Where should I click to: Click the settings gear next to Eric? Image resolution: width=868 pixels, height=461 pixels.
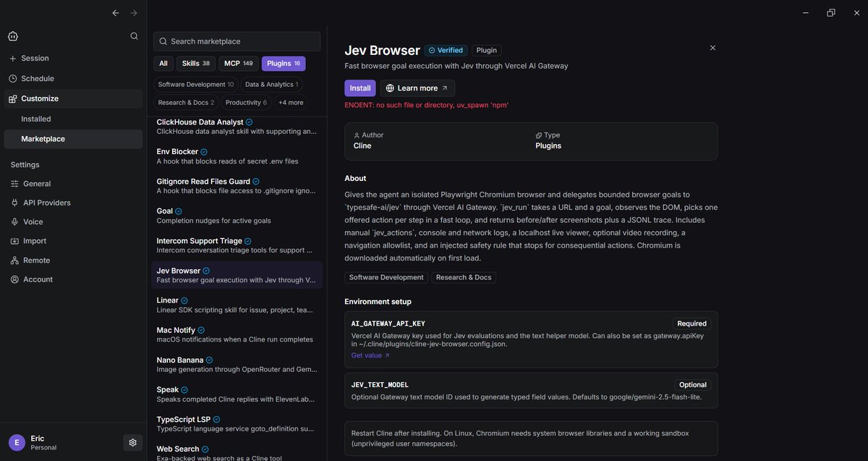[x=132, y=442]
